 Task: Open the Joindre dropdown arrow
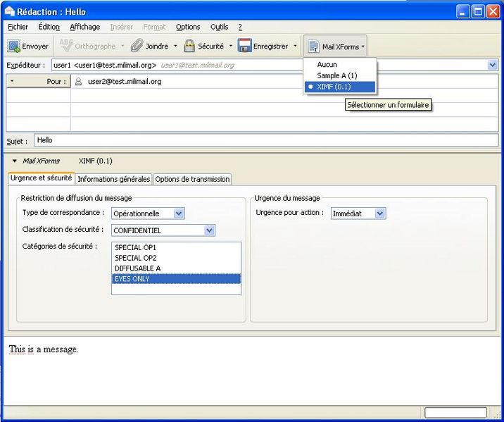coord(175,46)
